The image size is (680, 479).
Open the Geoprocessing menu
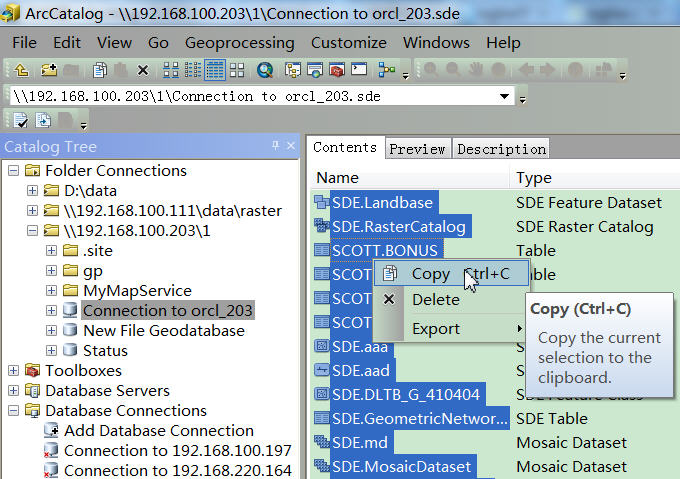[239, 42]
